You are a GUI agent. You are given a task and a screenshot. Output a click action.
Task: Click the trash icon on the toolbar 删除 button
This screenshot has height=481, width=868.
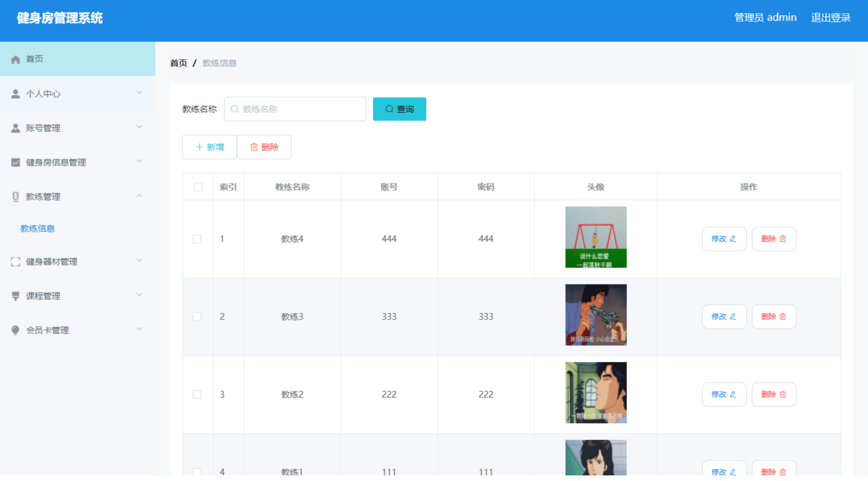coord(254,147)
